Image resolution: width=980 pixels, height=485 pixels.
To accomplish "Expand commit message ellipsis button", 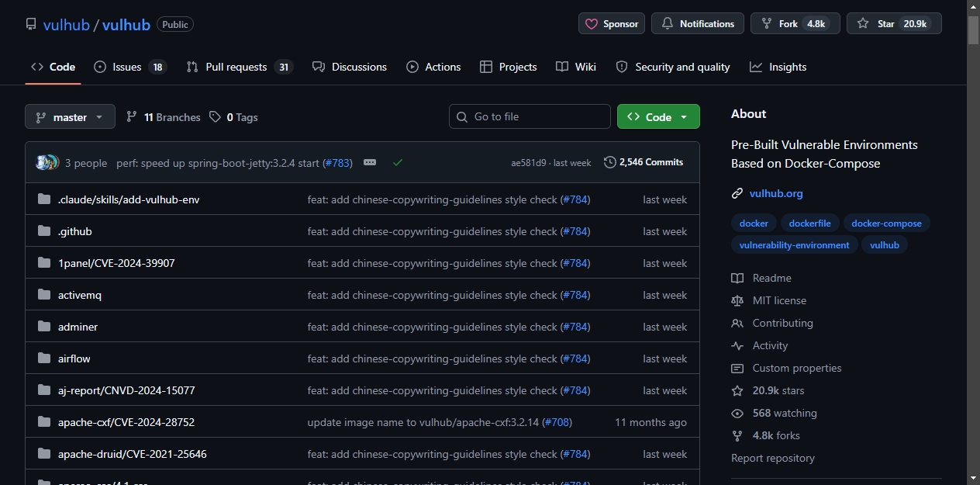I will tap(370, 162).
